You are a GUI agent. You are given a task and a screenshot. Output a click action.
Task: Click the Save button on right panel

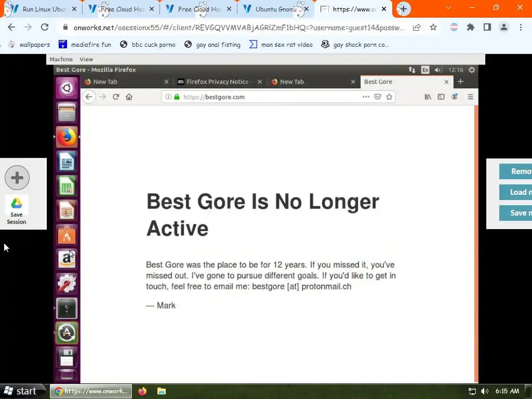pyautogui.click(x=515, y=212)
